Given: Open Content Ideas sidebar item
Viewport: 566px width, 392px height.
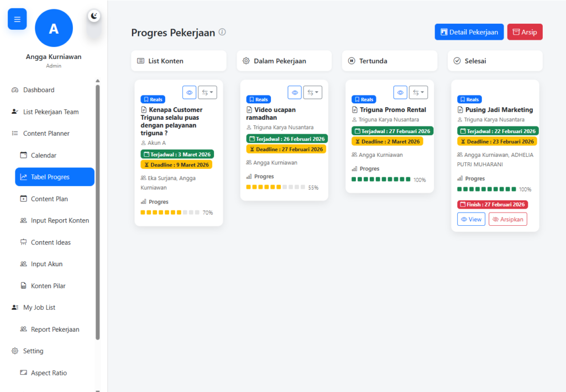Looking at the screenshot, I should point(51,242).
